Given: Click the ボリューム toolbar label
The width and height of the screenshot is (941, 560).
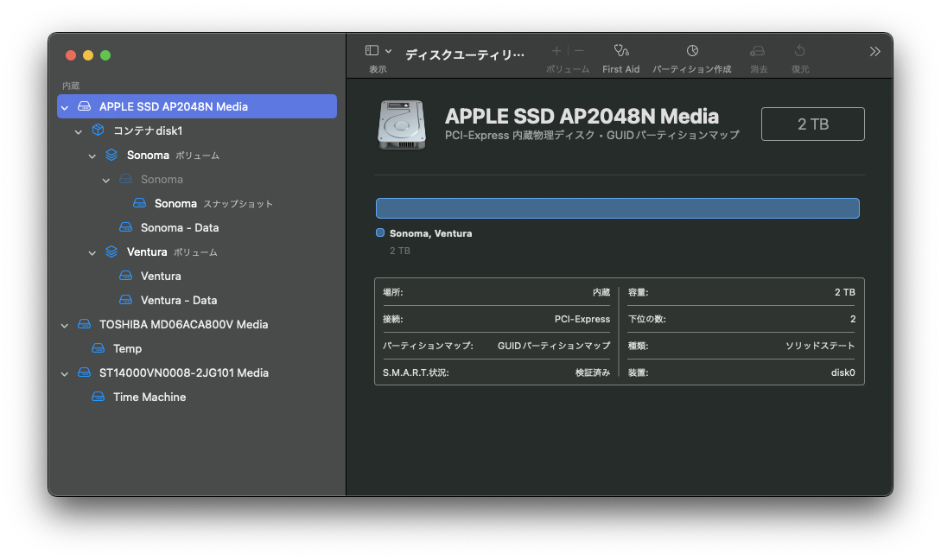Looking at the screenshot, I should click(567, 70).
